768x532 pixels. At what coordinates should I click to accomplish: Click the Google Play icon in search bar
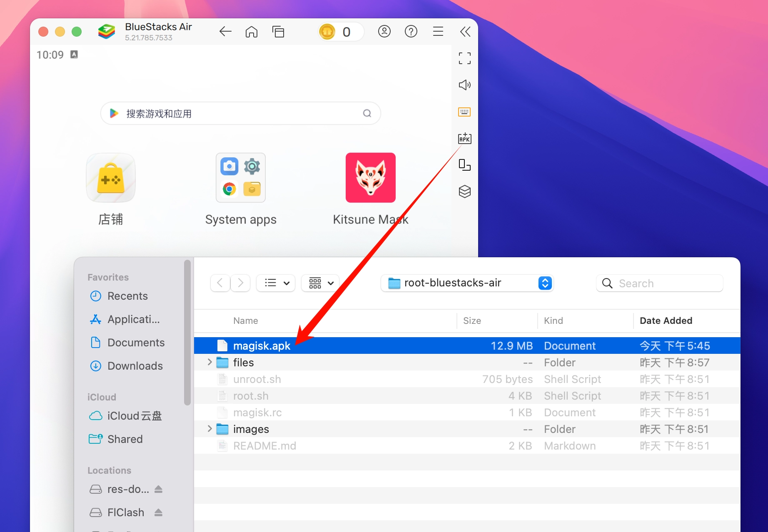[114, 113]
